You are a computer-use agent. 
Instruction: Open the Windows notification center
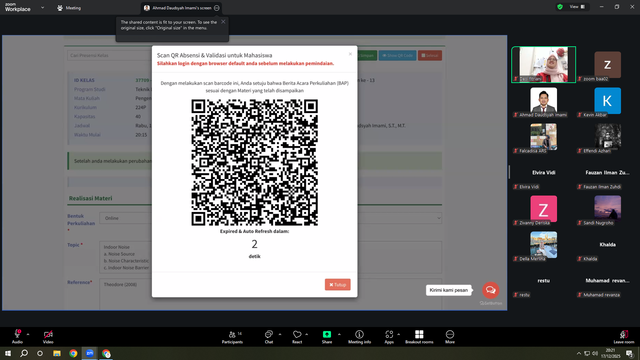[x=629, y=353]
